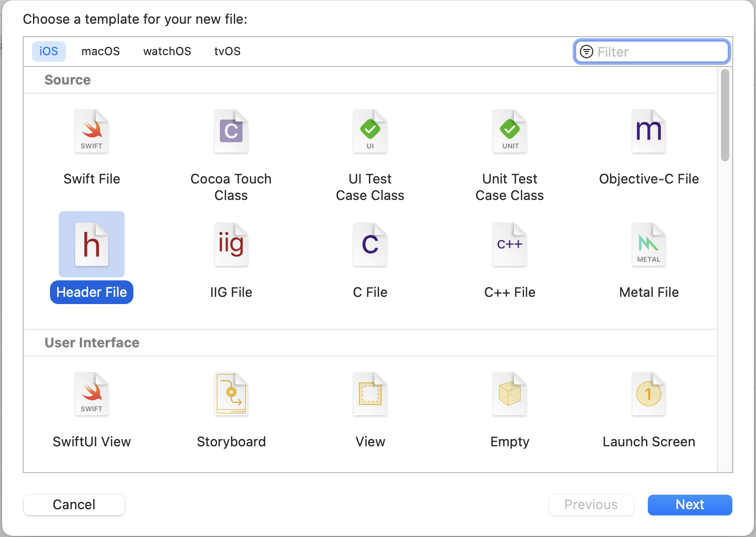Focus the Filter text field

tap(652, 52)
